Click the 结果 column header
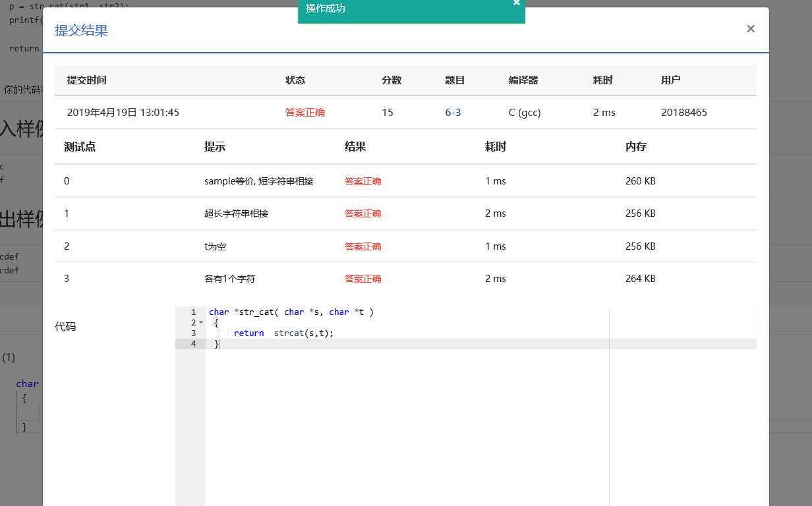Screen dimensions: 812x506 click(355, 147)
